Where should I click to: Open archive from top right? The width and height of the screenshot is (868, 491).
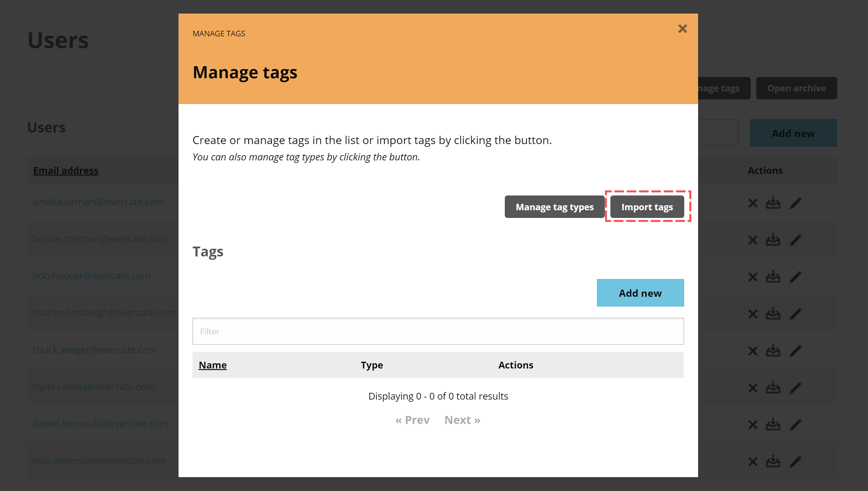click(797, 88)
